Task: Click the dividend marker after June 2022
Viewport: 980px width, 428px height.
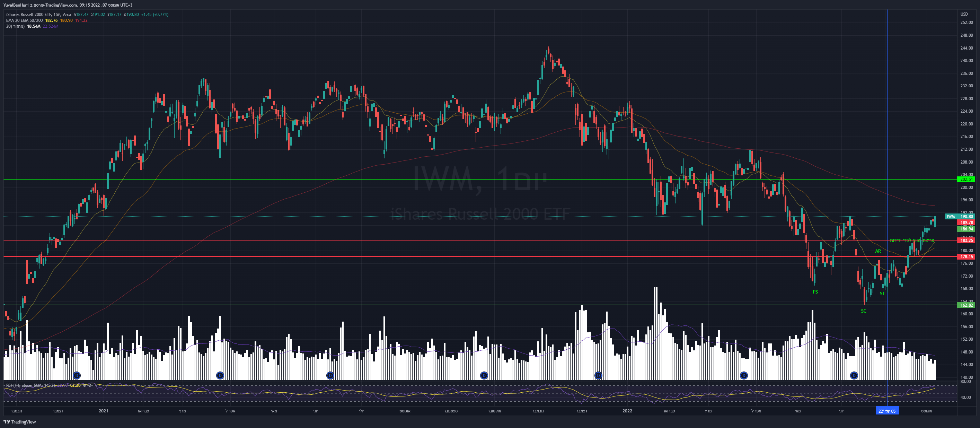Action: (x=854, y=376)
